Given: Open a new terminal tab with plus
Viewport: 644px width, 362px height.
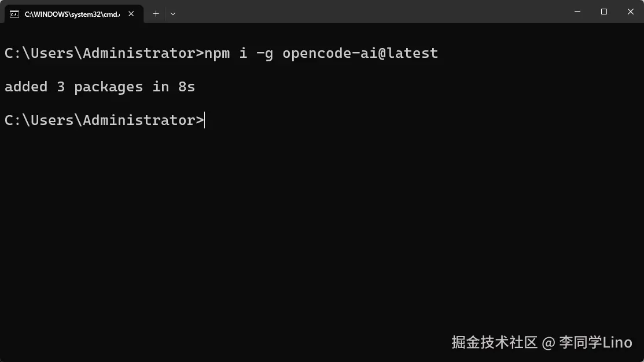Looking at the screenshot, I should 156,14.
